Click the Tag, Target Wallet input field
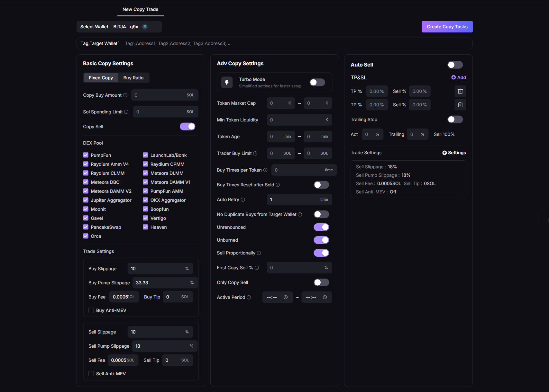Screen dimensions: 549x392 coord(289,43)
